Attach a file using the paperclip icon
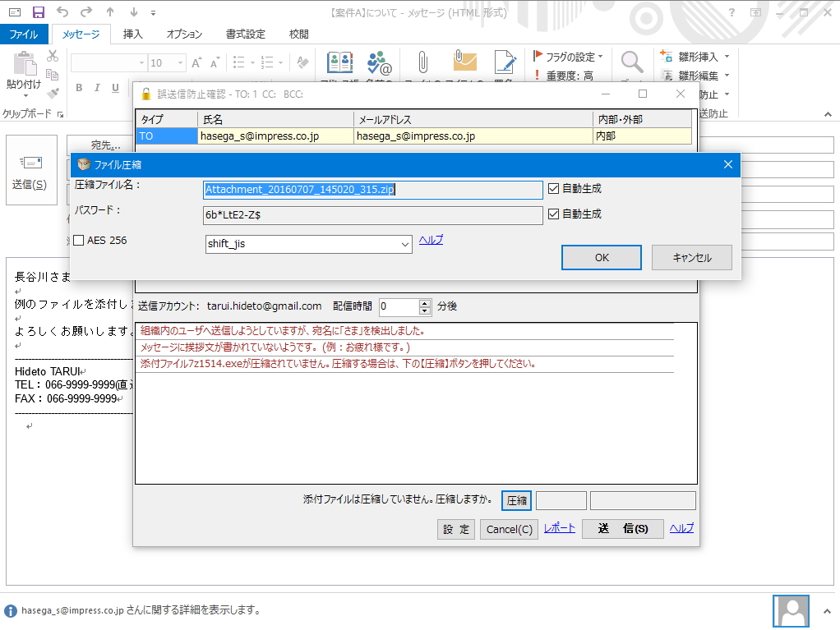Screen dimensions: 840x630 [x=422, y=62]
